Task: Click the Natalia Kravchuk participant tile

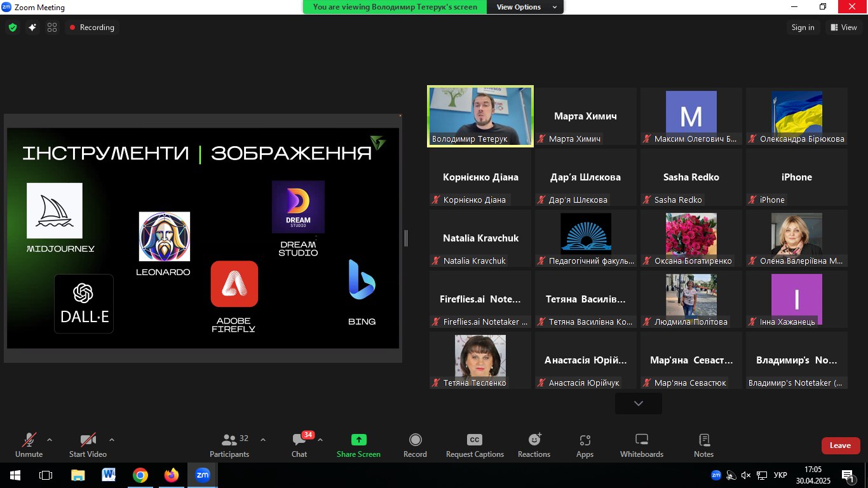Action: [480, 238]
